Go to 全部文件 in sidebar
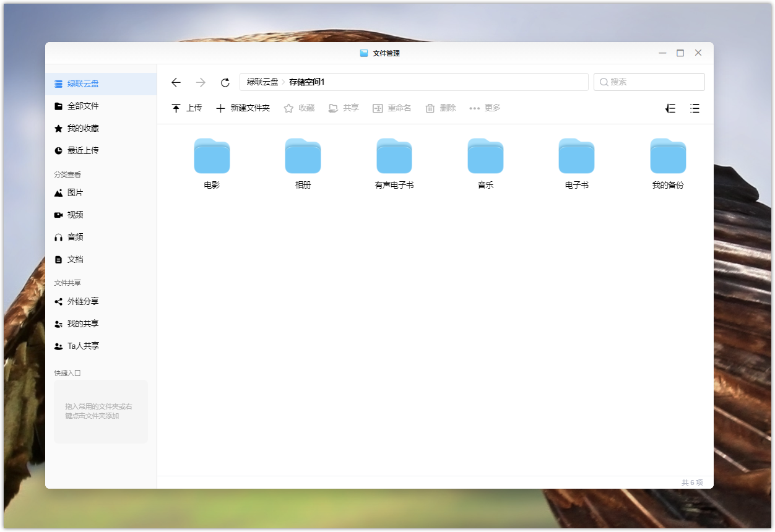Viewport: 775px width, 532px height. [x=83, y=106]
